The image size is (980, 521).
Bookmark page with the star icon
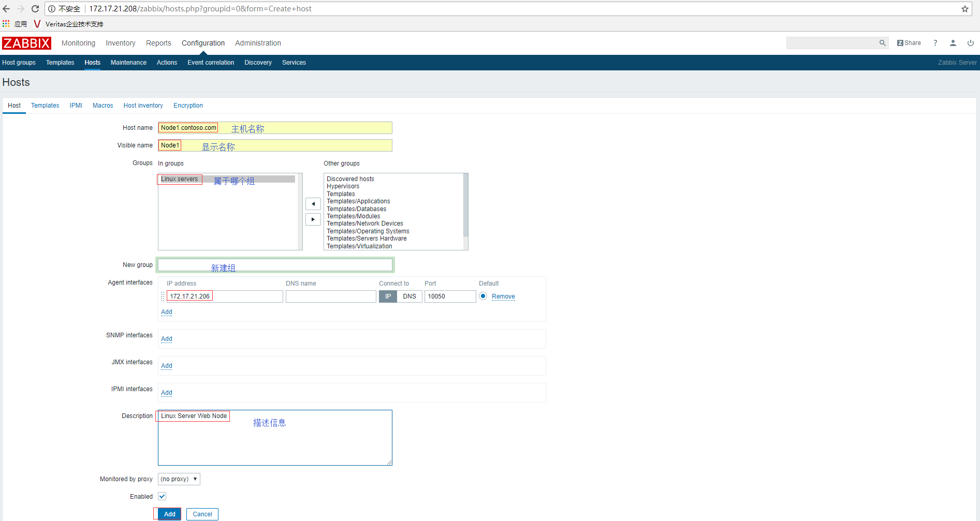tap(965, 9)
